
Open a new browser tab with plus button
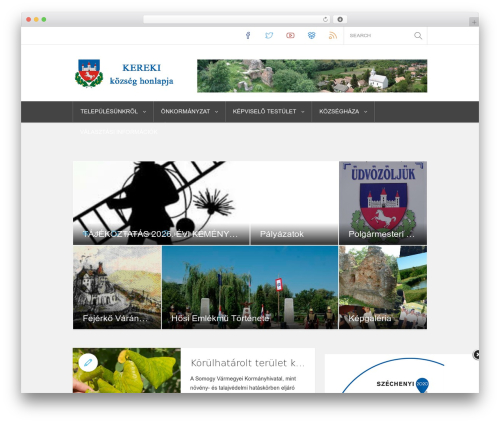pos(474,22)
